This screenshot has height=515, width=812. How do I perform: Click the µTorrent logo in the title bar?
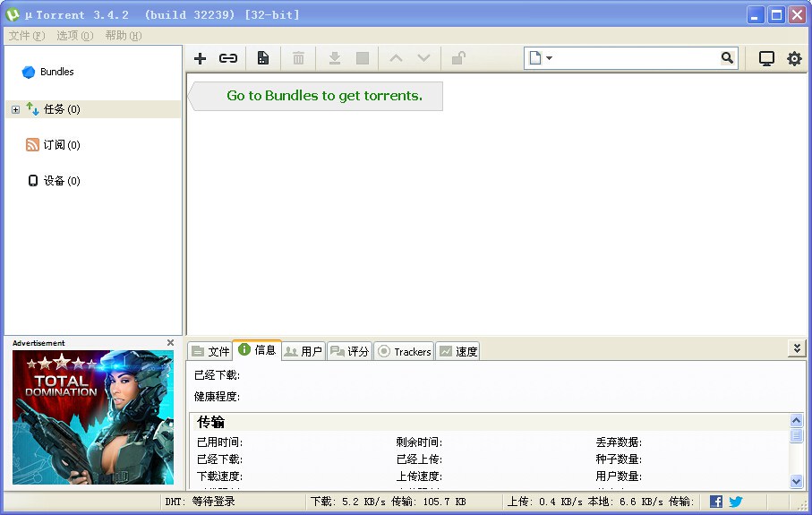point(13,15)
